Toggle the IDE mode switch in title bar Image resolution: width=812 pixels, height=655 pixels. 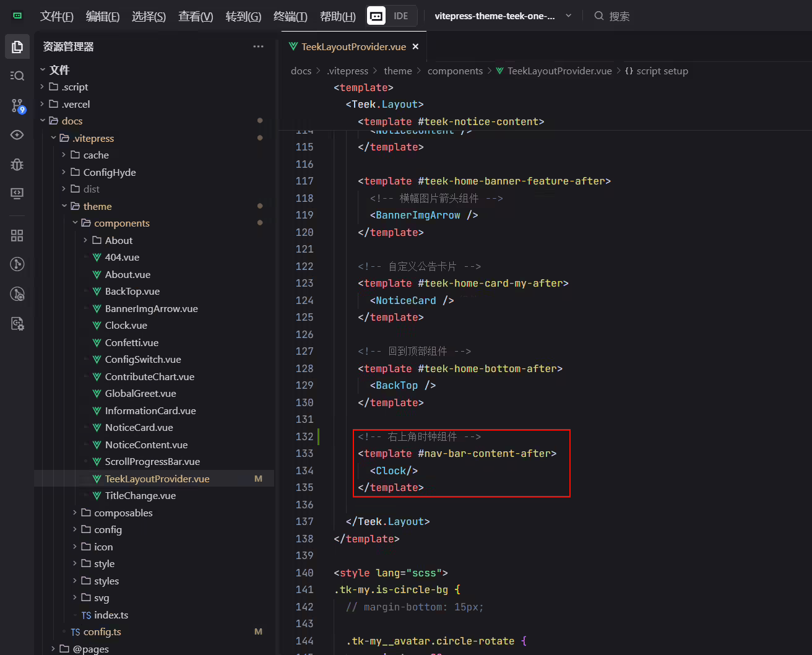pyautogui.click(x=391, y=16)
